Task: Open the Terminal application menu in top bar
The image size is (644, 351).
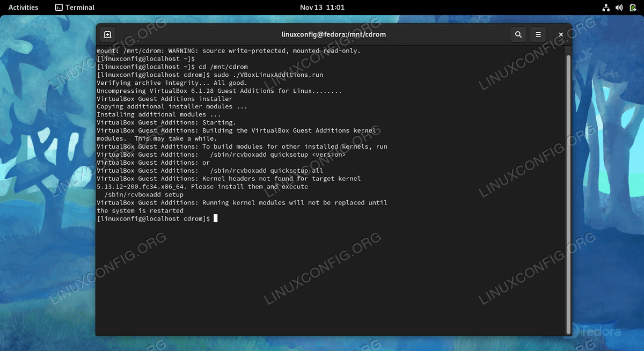Action: click(75, 8)
